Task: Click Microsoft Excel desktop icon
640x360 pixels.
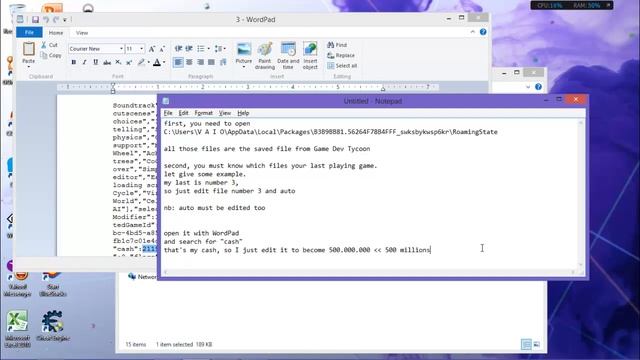Action: pos(17,329)
